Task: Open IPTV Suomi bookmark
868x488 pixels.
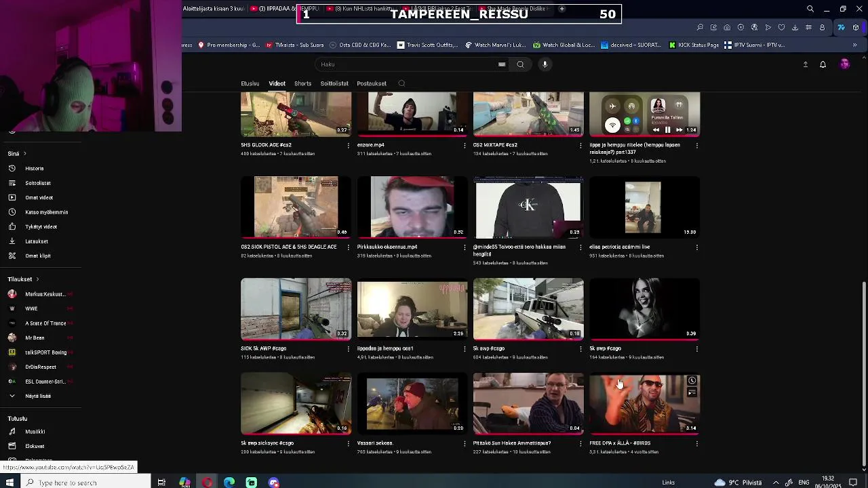Action: point(754,45)
